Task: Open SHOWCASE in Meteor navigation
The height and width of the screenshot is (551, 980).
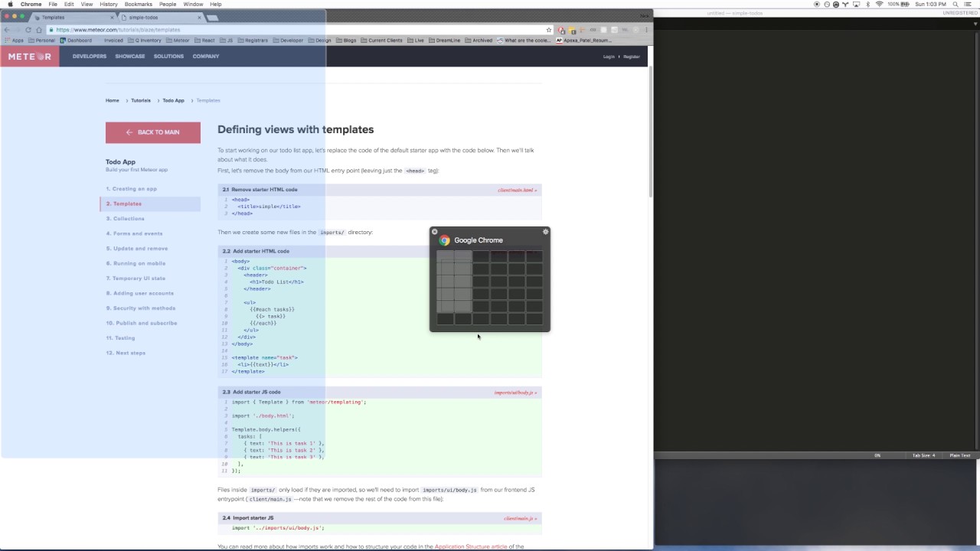Action: coord(130,56)
